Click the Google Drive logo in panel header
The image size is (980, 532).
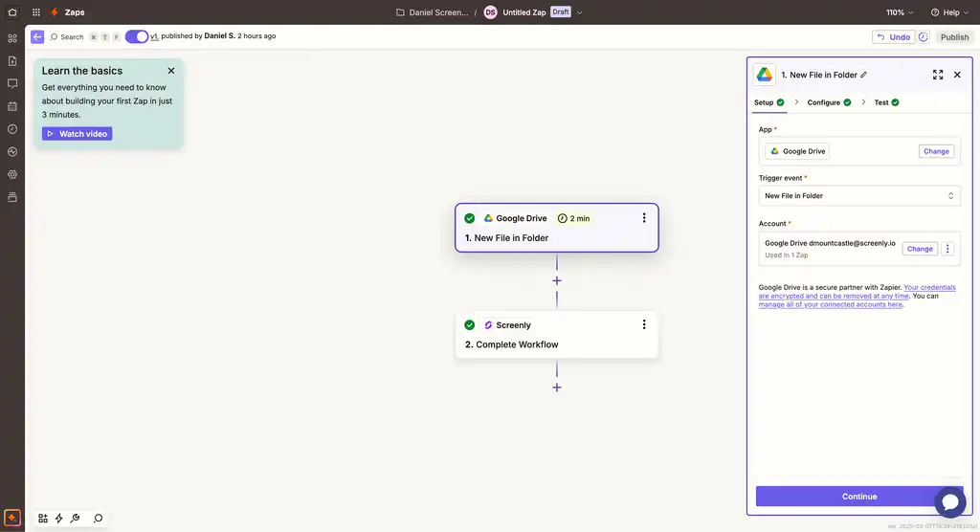pyautogui.click(x=765, y=75)
